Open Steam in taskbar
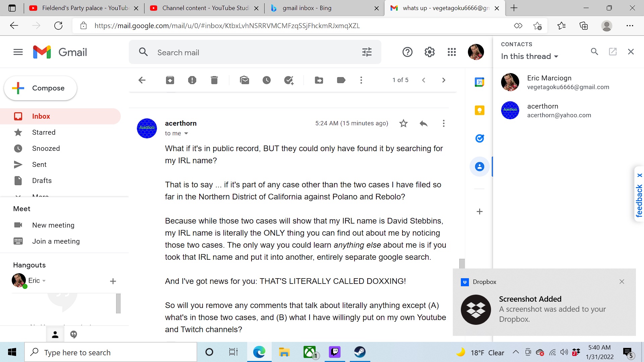The image size is (644, 362). (360, 352)
